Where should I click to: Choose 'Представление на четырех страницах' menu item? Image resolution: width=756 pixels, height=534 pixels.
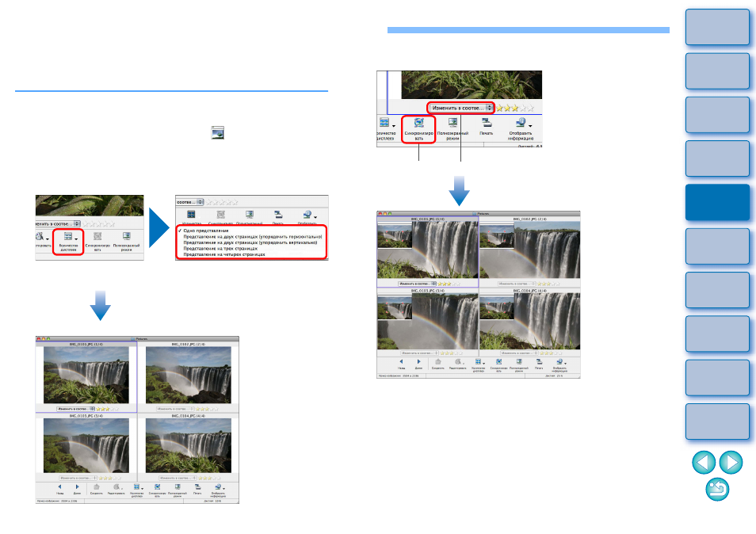coord(224,254)
